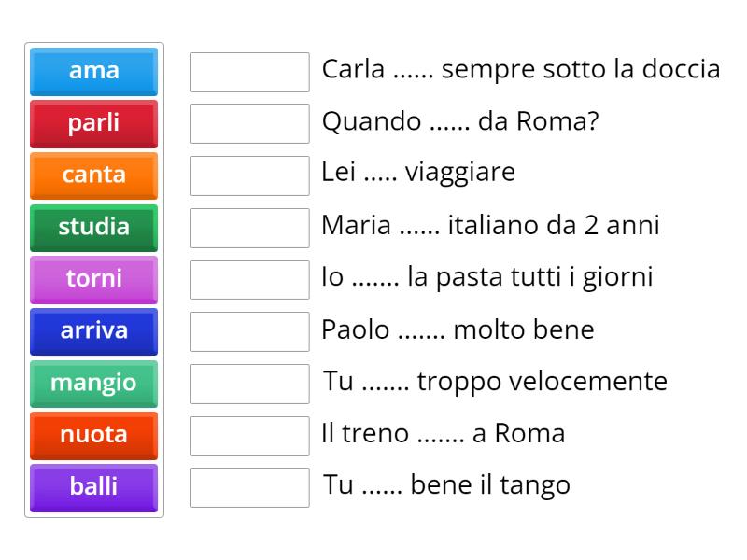
Task: Select the word tile 'arriva'
Action: (x=93, y=331)
